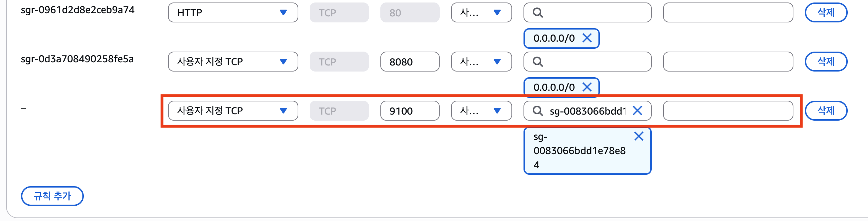Image resolution: width=868 pixels, height=221 pixels.
Task: Click the 8080 port range field
Action: 409,62
